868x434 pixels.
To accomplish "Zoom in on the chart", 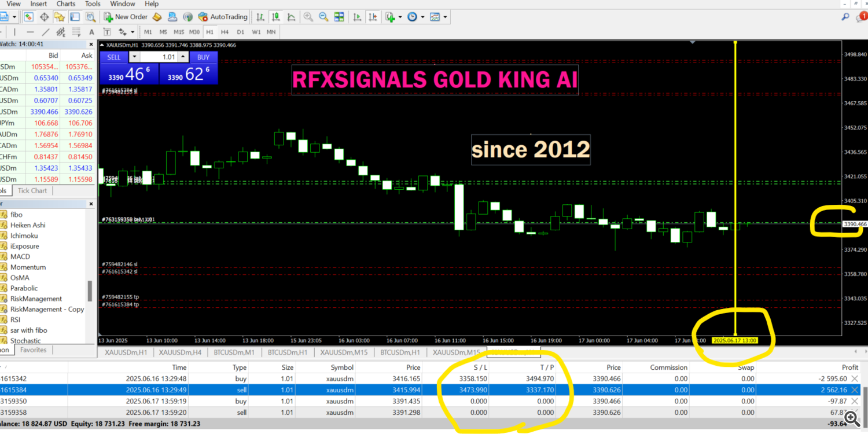I will click(x=308, y=17).
